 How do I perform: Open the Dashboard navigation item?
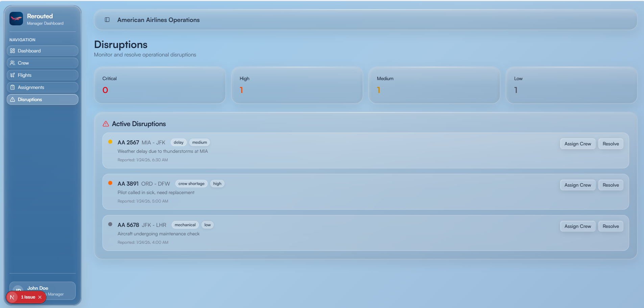pyautogui.click(x=43, y=51)
